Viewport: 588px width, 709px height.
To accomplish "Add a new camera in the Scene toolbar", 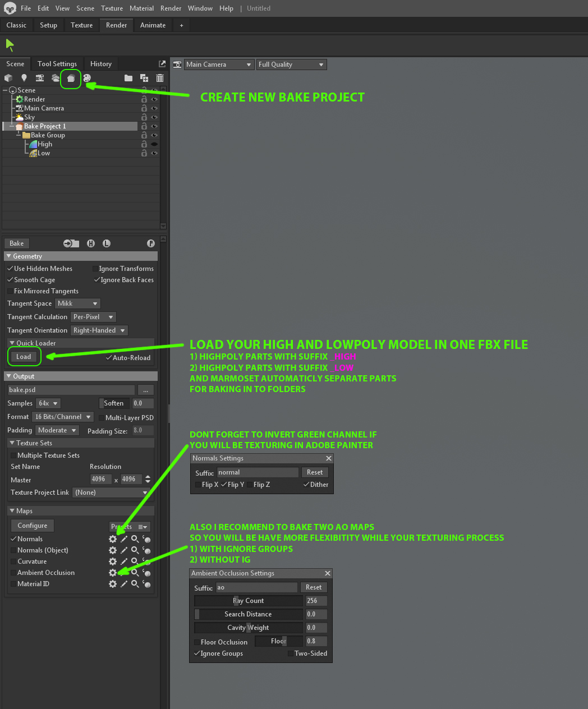I will [x=40, y=78].
